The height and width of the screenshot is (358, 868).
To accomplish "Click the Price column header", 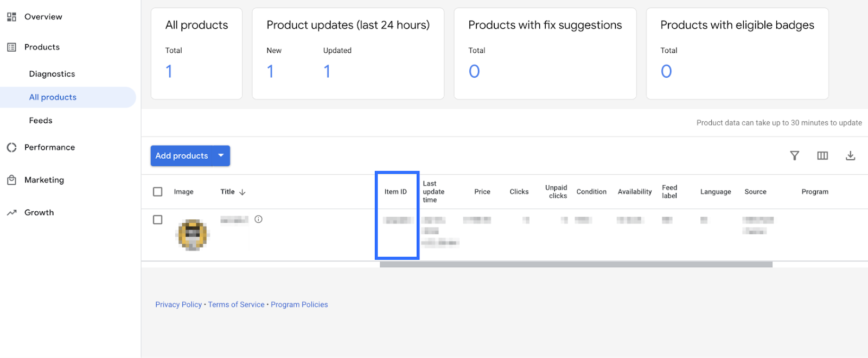I will pyautogui.click(x=482, y=192).
